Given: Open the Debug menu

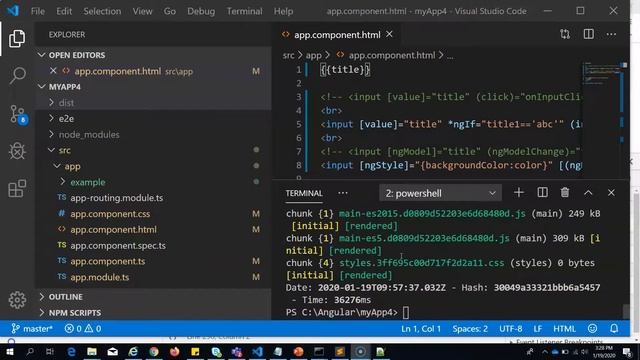Looking at the screenshot, I should 201,11.
